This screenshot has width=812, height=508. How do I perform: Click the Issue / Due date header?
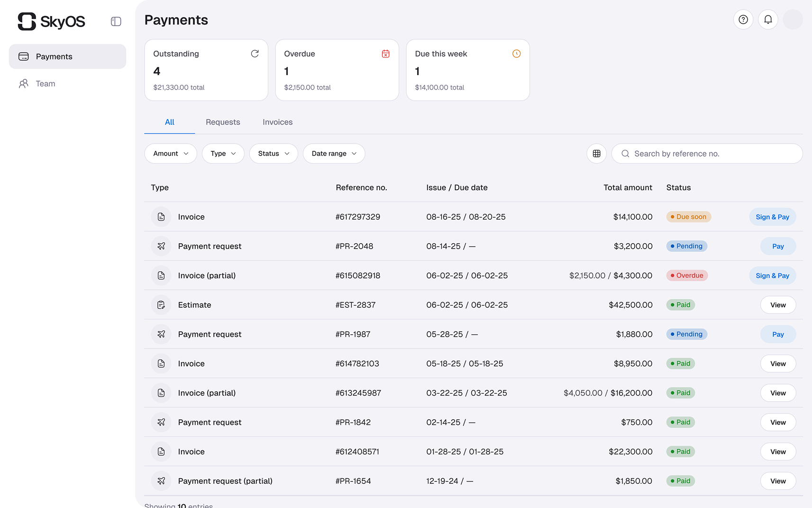457,188
